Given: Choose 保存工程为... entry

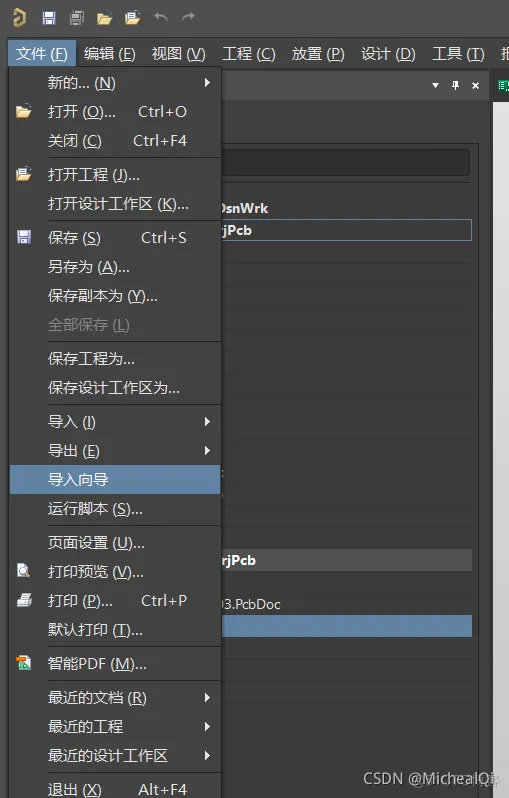Looking at the screenshot, I should point(115,359).
